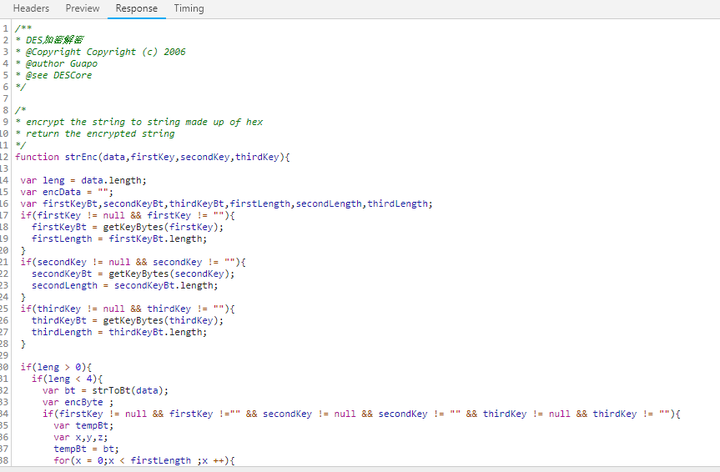The height and width of the screenshot is (472, 720).
Task: Click the 'var leng = data.length;' line
Action: pyautogui.click(x=83, y=180)
